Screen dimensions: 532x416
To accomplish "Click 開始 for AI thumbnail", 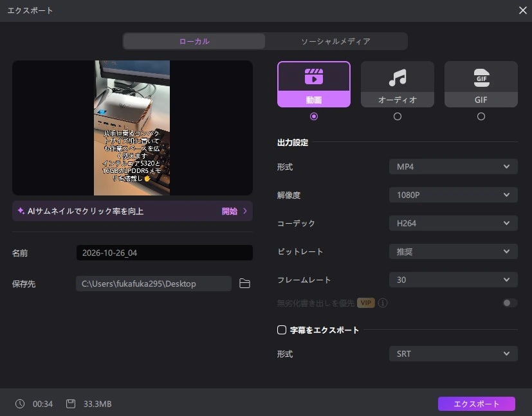I will pyautogui.click(x=230, y=211).
